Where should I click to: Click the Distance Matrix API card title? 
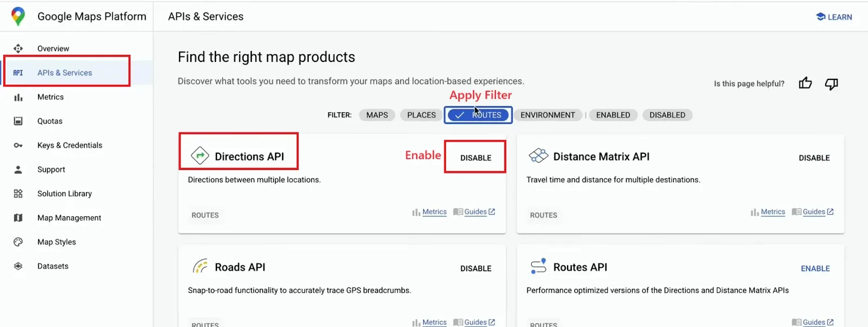tap(601, 156)
